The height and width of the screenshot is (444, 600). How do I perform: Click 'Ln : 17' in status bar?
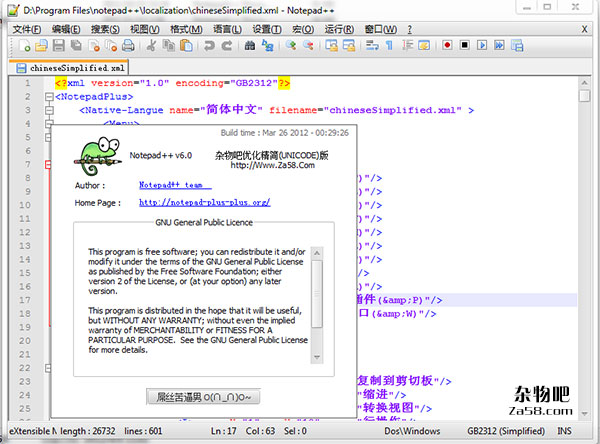coord(223,431)
